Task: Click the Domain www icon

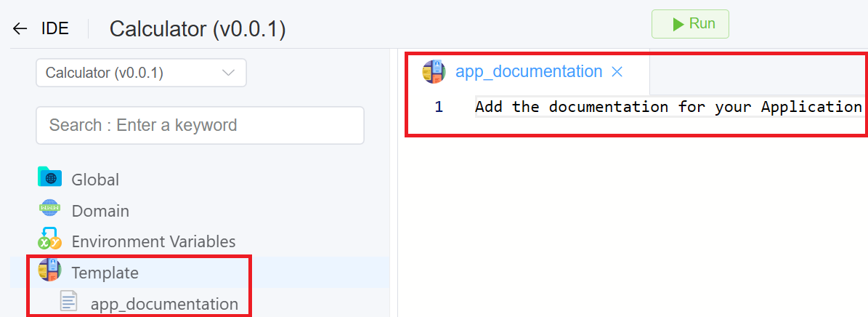Action: point(49,209)
